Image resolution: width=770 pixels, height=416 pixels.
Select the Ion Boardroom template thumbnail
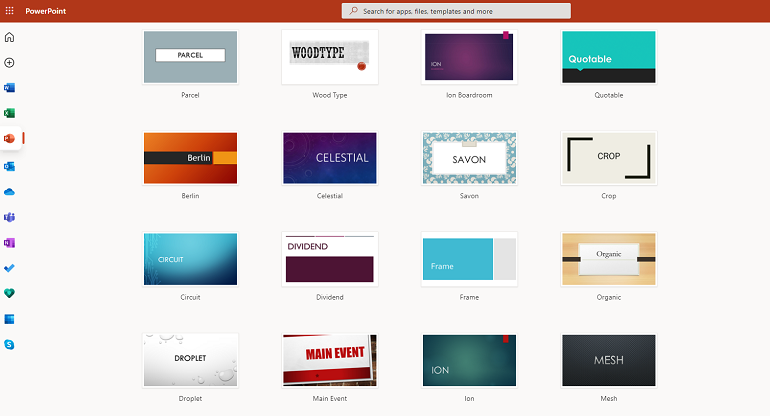coord(469,57)
